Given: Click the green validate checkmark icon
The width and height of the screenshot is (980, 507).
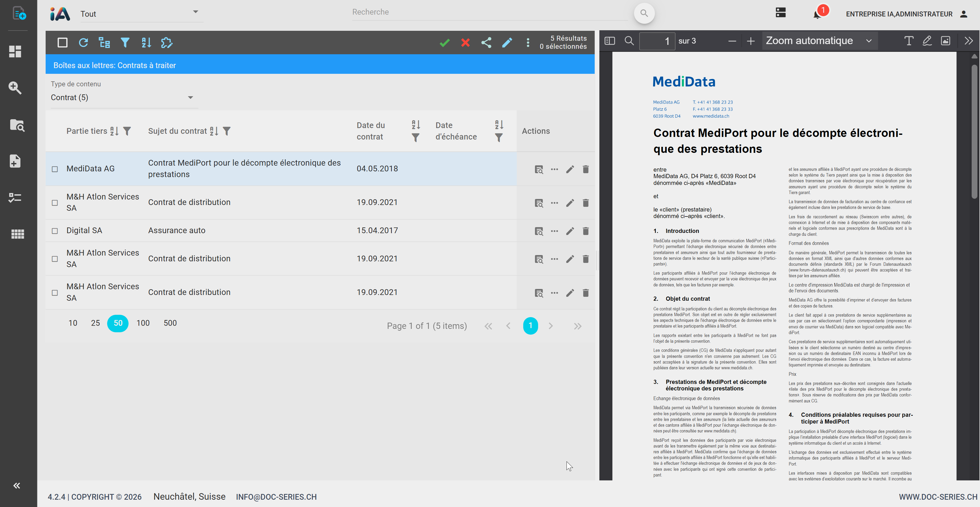Looking at the screenshot, I should (x=444, y=43).
